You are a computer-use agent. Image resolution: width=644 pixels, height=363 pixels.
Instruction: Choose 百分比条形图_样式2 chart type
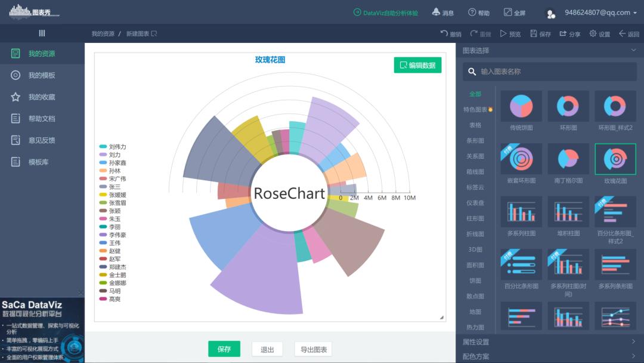click(615, 212)
